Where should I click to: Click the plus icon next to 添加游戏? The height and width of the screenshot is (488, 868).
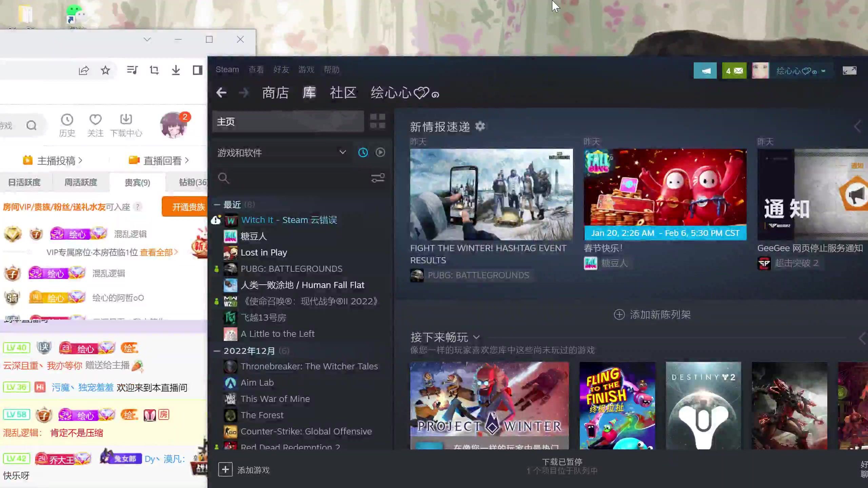(225, 469)
